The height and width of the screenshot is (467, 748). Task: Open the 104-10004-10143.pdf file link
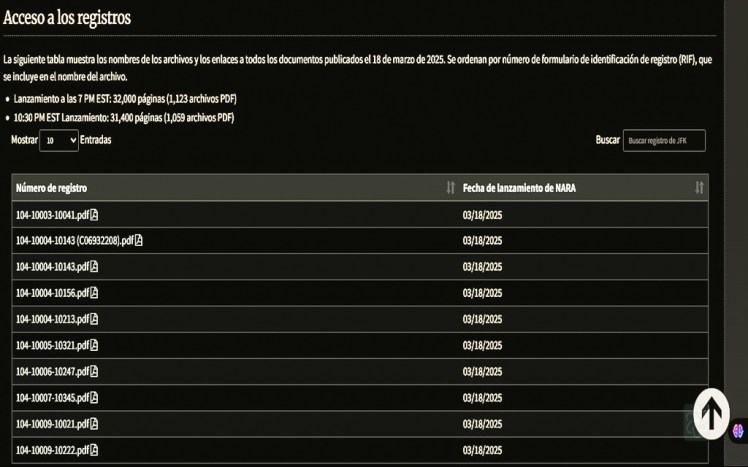coord(52,267)
